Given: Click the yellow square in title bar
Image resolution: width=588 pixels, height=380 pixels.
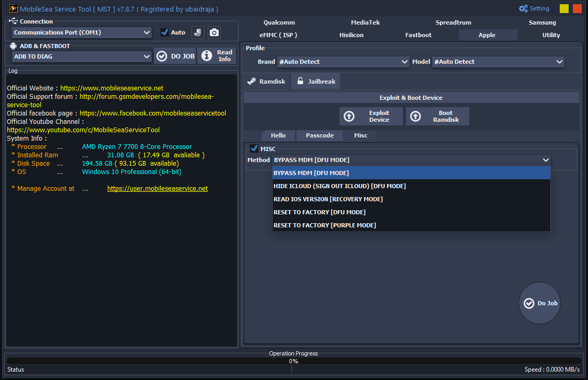Looking at the screenshot, I should 563,8.
